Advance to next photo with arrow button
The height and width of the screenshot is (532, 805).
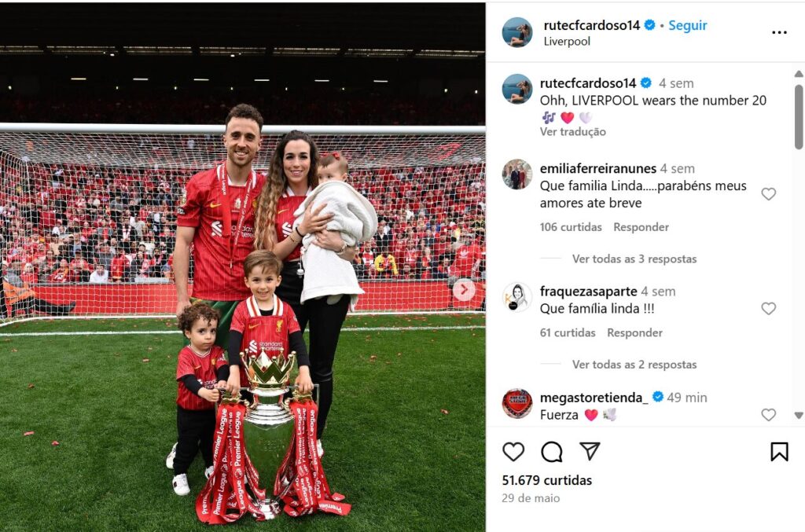coord(464,290)
